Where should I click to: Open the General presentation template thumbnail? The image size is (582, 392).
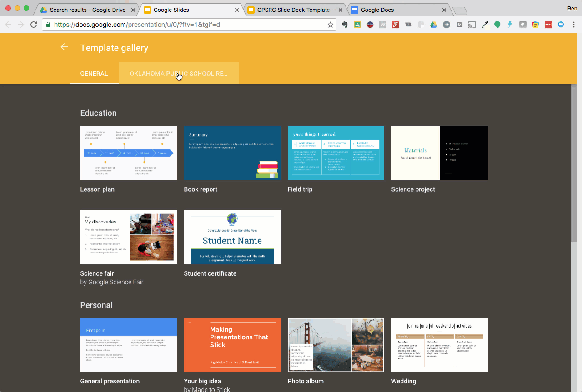(129, 345)
